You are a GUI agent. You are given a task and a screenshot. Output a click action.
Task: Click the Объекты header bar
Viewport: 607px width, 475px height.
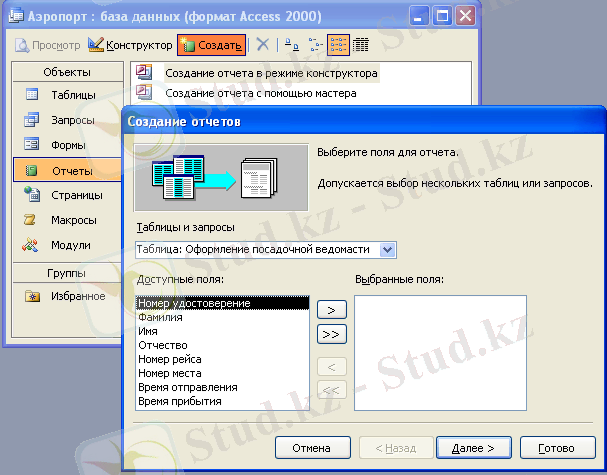(68, 72)
